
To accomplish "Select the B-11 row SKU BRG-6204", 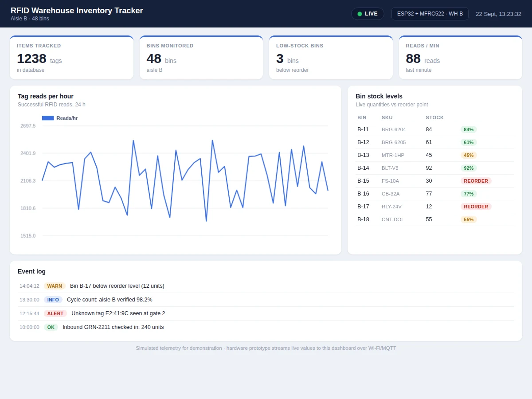I will (x=394, y=129).
